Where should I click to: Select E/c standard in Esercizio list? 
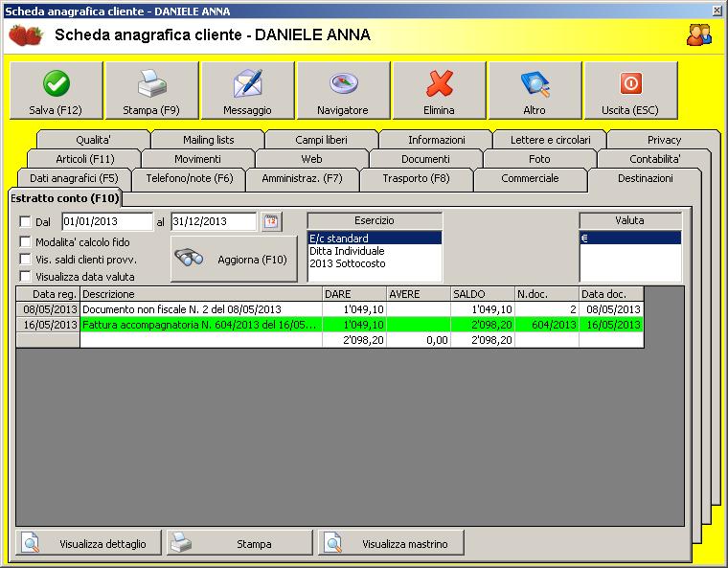point(375,239)
